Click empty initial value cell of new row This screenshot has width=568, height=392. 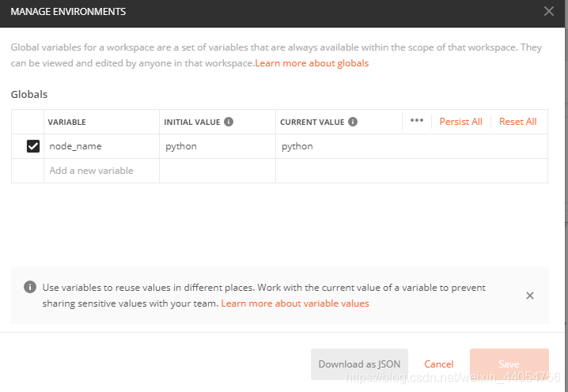218,171
